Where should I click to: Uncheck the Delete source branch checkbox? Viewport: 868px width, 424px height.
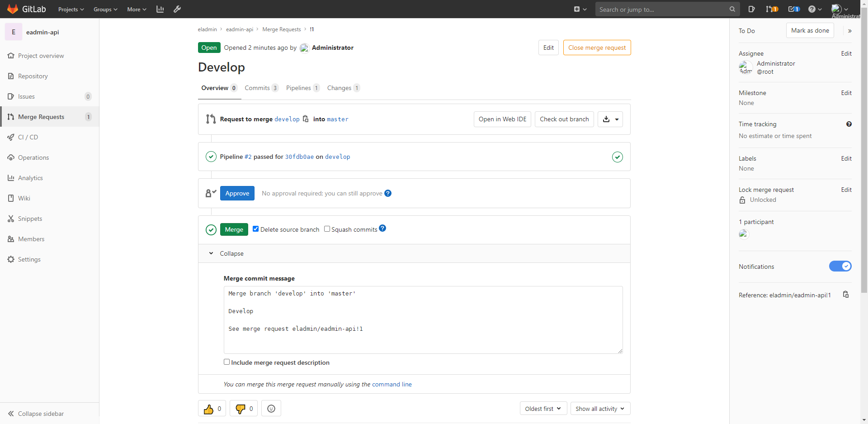[256, 229]
